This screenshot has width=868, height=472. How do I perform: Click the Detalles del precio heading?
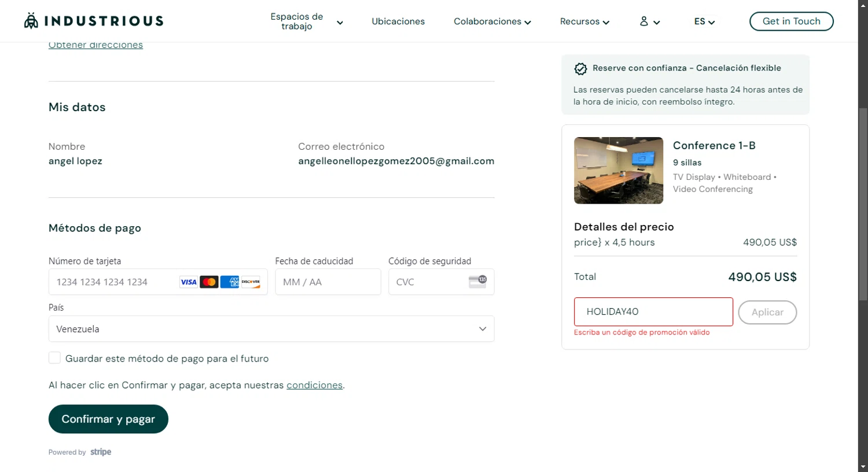(x=624, y=227)
